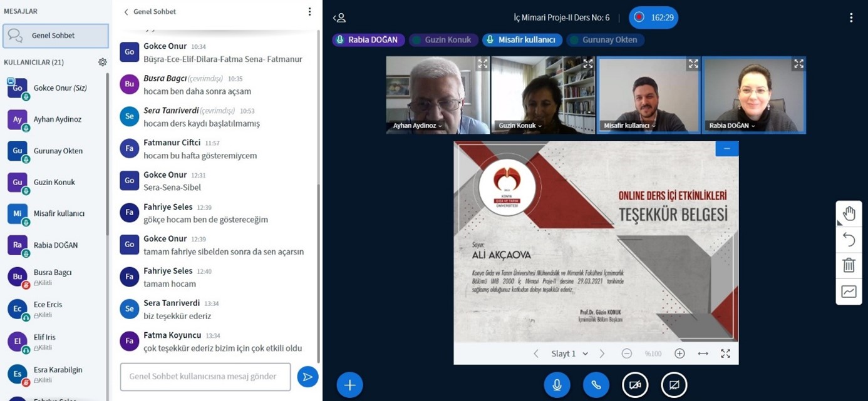Type in the Genel Sohbet message field
This screenshot has width=868, height=401.
coord(205,377)
